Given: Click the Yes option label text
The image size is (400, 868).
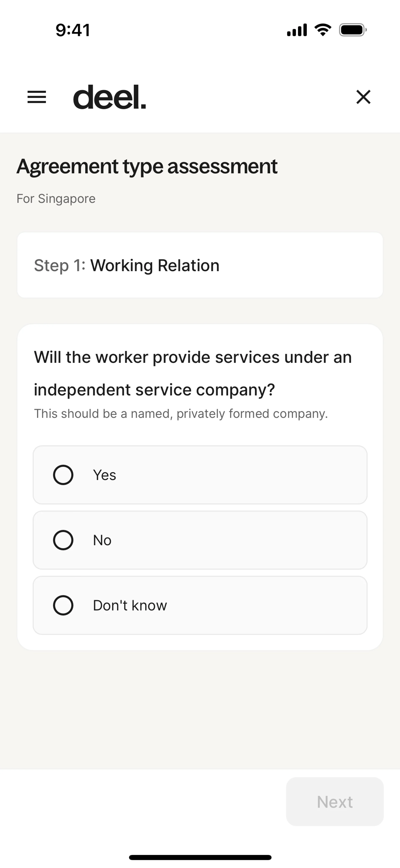Looking at the screenshot, I should pos(104,475).
